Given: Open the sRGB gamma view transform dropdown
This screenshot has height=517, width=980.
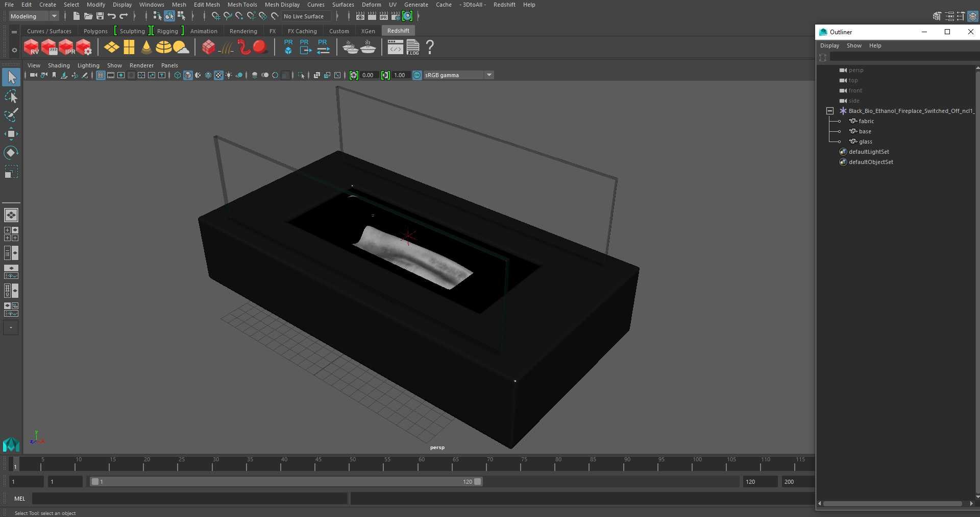Looking at the screenshot, I should click(458, 75).
